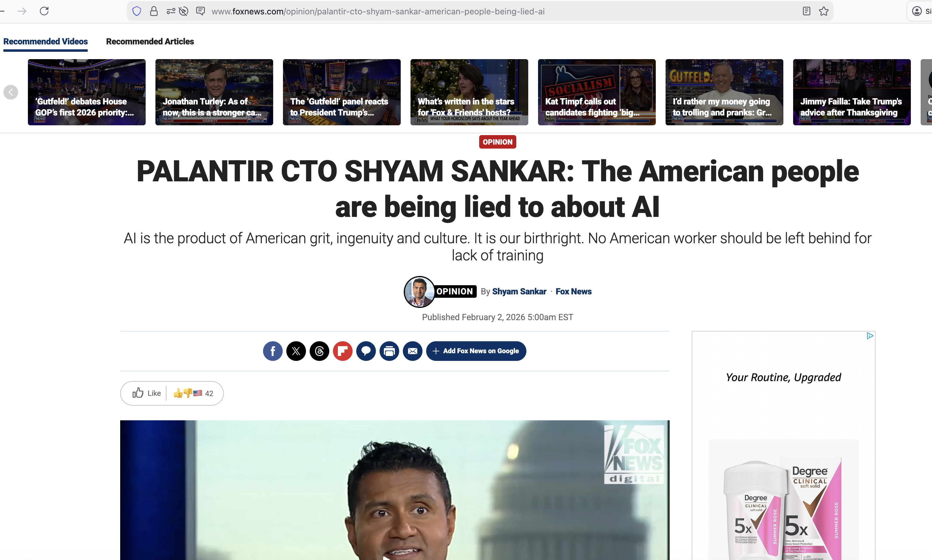Reload the page

click(x=44, y=11)
